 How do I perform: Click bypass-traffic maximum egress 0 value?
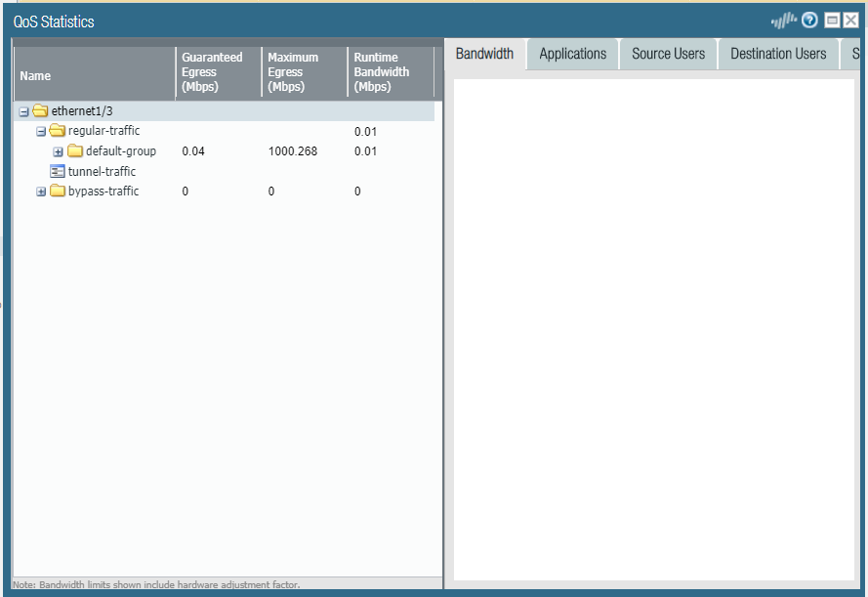pos(271,192)
